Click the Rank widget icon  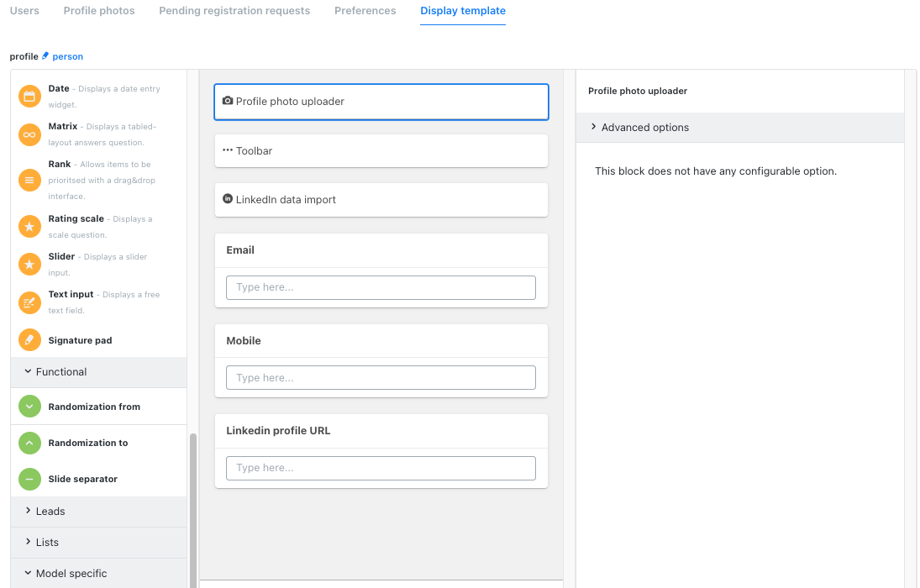(29, 180)
